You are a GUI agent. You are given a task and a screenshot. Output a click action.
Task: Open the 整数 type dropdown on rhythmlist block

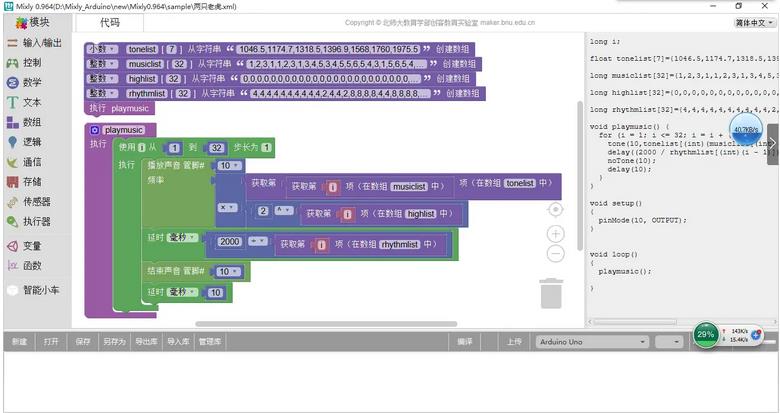pos(102,93)
